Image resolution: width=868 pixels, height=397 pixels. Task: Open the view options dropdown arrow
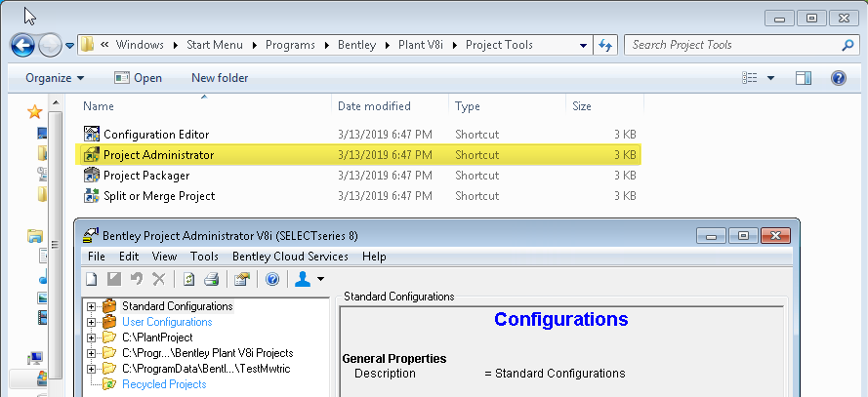click(x=770, y=78)
